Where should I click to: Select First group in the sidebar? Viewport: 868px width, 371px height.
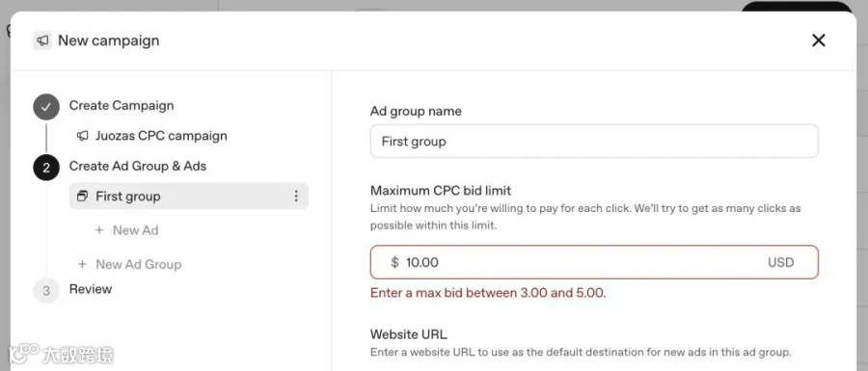click(188, 197)
